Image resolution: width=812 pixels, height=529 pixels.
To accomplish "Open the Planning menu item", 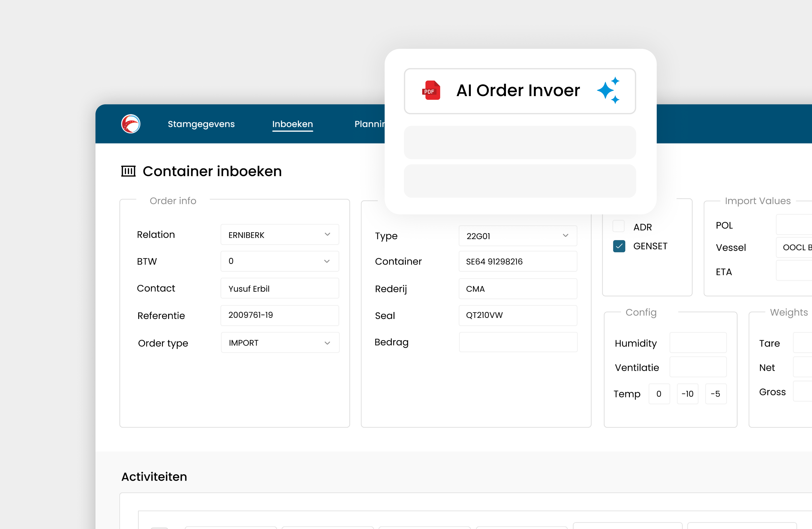I will pos(370,124).
